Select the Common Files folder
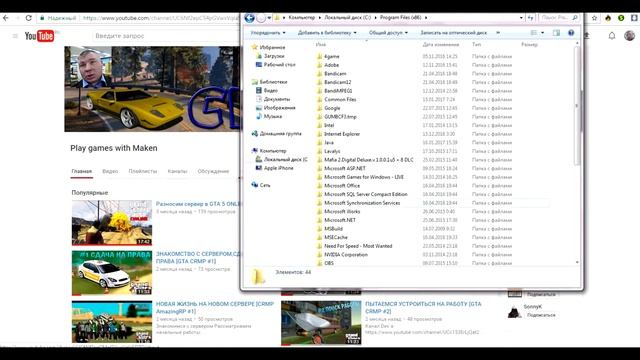Image resolution: width=640 pixels, height=360 pixels. coord(340,99)
